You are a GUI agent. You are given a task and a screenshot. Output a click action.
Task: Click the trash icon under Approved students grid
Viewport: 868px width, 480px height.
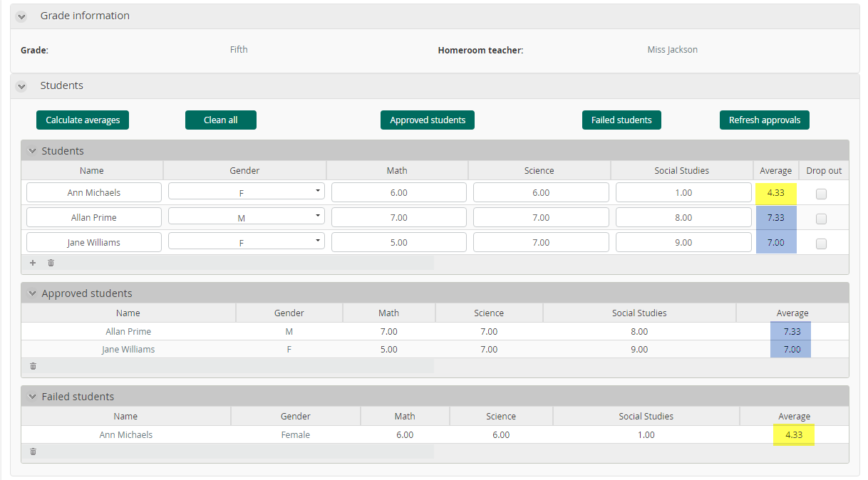click(33, 366)
